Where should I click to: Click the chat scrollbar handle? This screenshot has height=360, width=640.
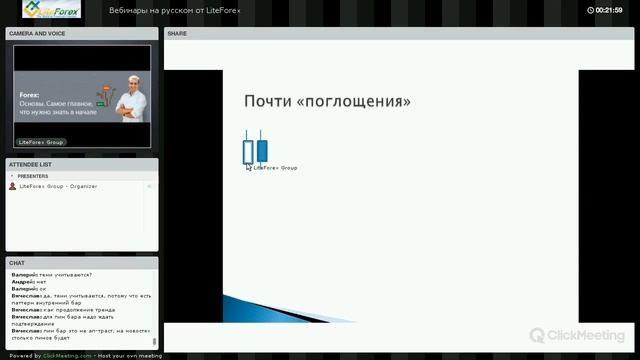[x=154, y=341]
